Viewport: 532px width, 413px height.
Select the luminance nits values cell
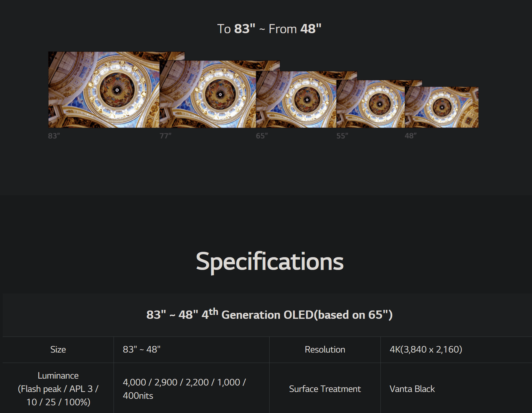pos(184,389)
